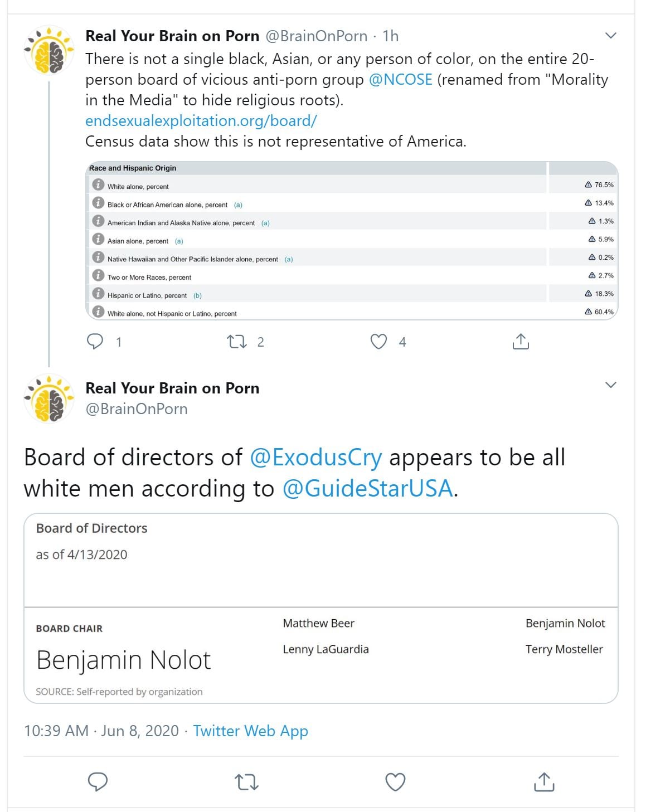Share the first tweet about NCOSE
This screenshot has width=646, height=812.
coord(520,341)
